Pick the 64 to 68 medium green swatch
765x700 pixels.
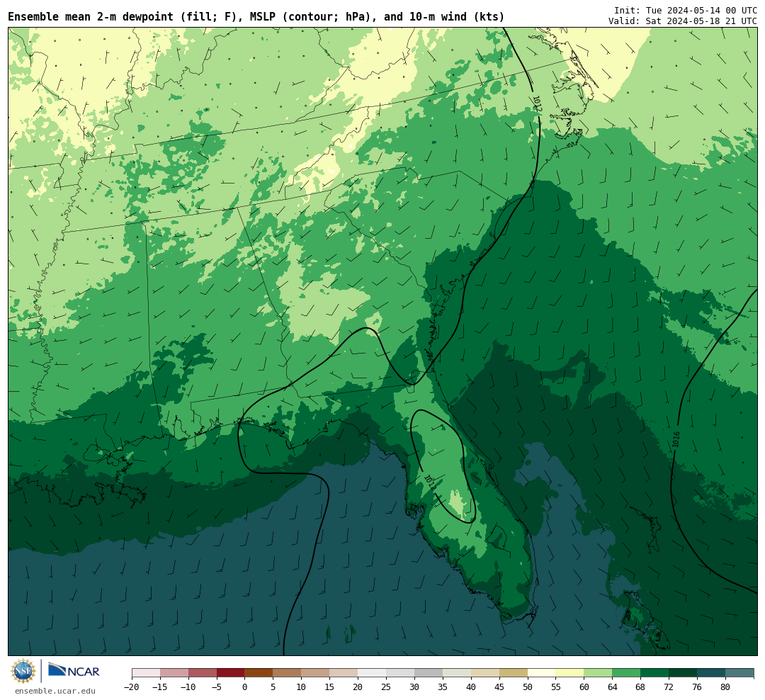coord(627,673)
